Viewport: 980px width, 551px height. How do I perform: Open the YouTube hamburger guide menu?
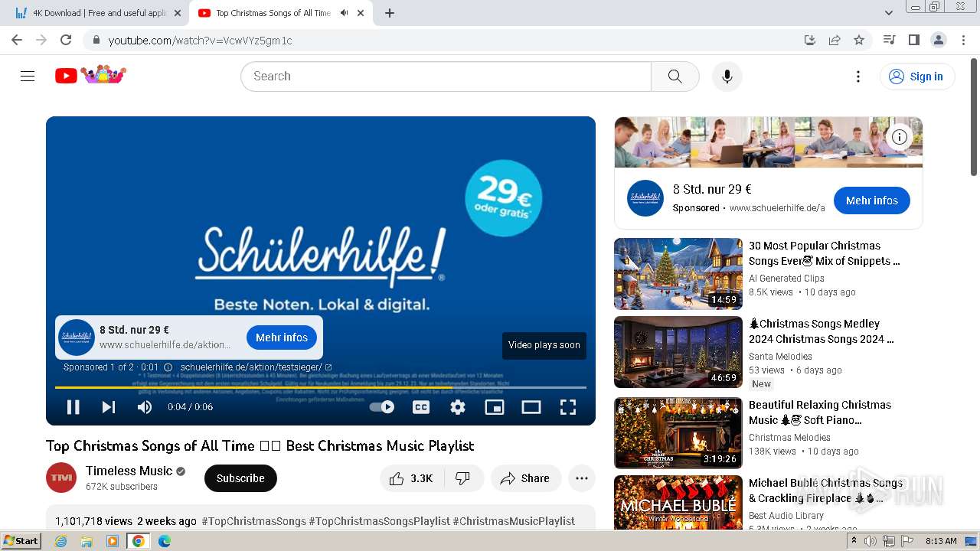(28, 76)
